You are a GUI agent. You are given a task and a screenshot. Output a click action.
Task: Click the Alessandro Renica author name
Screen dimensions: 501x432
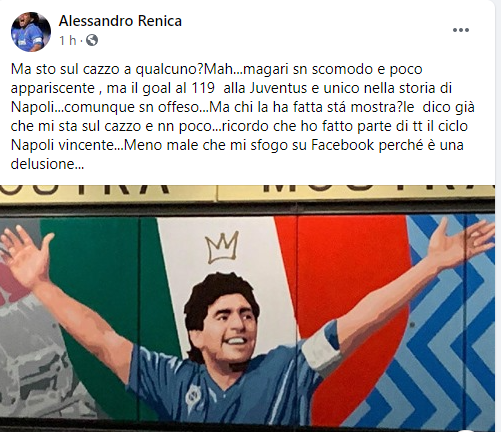[x=120, y=21]
